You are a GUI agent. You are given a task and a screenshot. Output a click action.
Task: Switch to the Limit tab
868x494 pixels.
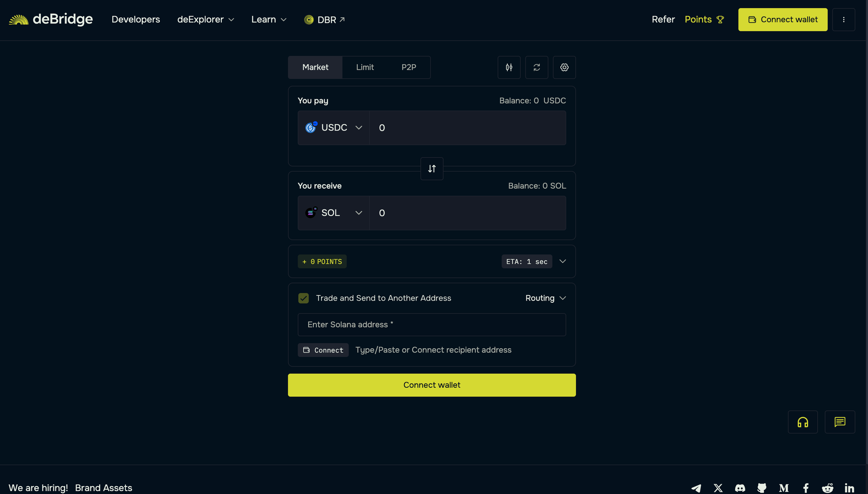tap(365, 67)
